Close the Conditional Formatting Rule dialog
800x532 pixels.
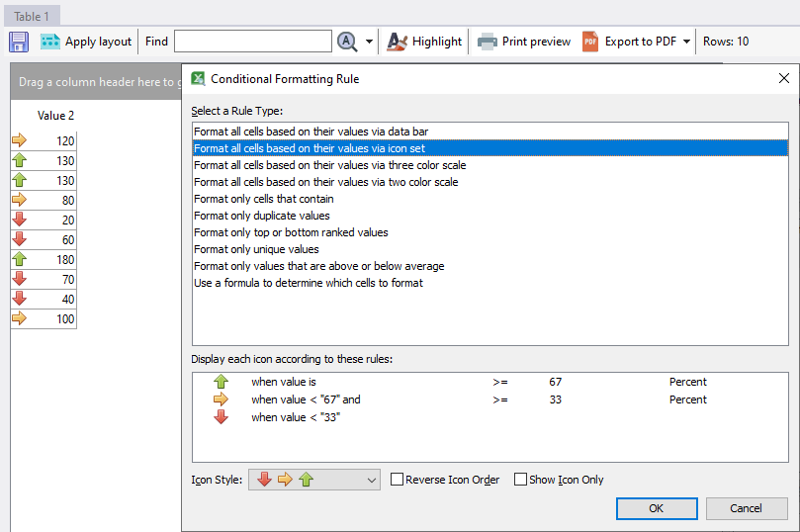click(x=783, y=78)
